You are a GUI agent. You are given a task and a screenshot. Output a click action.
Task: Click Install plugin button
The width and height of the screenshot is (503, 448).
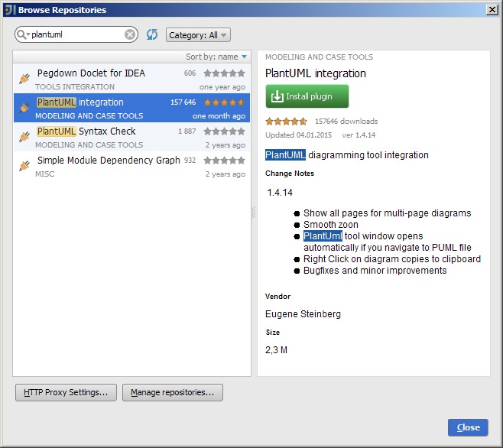coord(307,96)
